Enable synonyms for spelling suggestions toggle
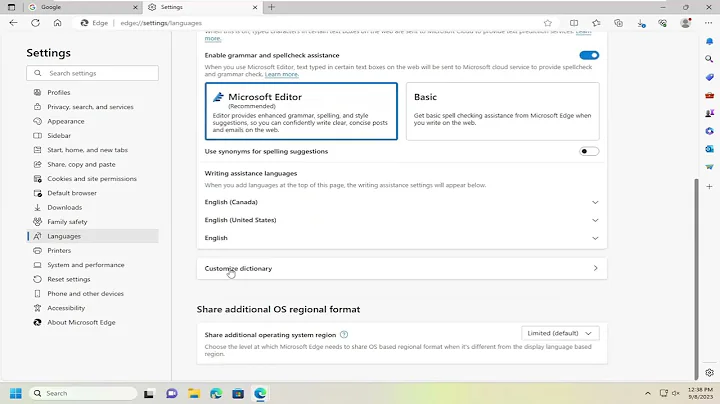This screenshot has height=404, width=720. click(589, 151)
